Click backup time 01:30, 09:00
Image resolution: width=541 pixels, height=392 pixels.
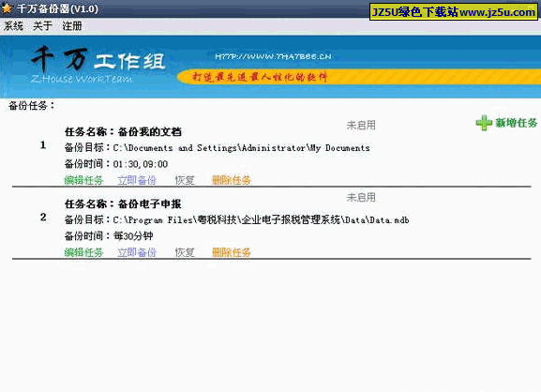[x=141, y=164]
